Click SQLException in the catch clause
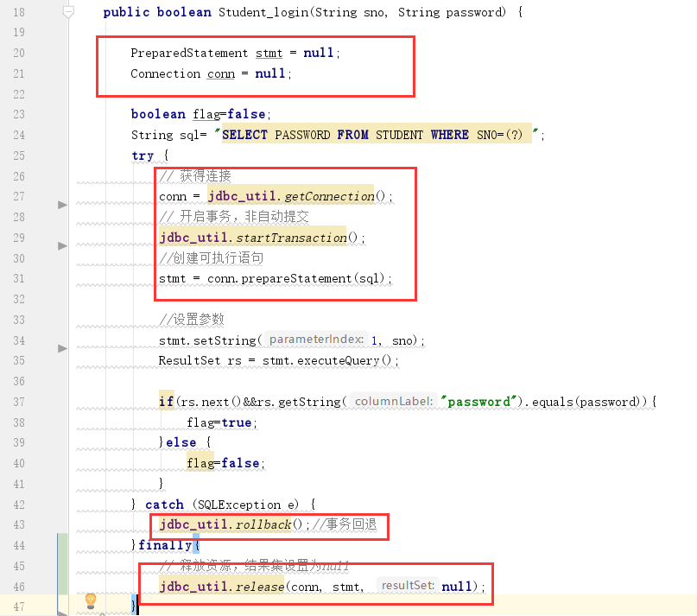 239,505
